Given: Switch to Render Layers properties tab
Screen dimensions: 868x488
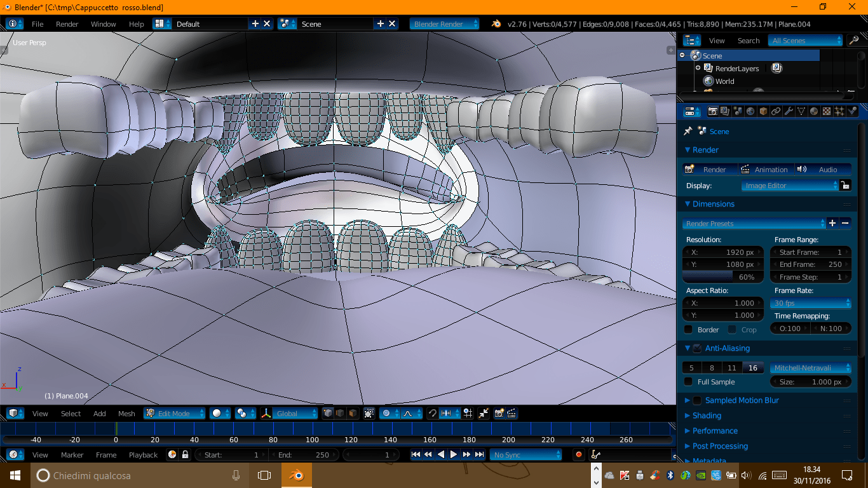Looking at the screenshot, I should 725,111.
